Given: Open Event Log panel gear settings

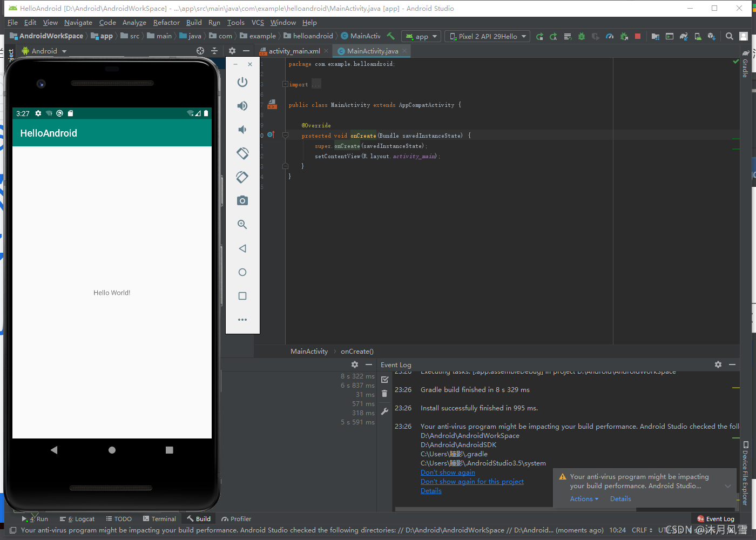Looking at the screenshot, I should click(x=718, y=364).
